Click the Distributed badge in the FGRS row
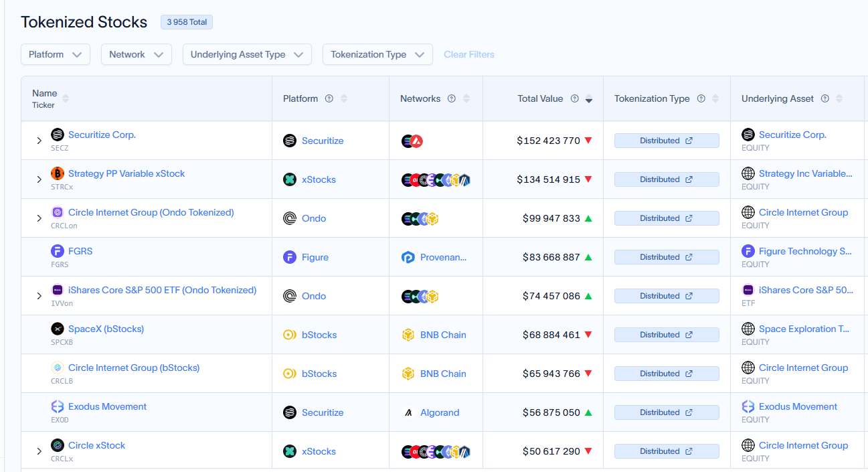This screenshot has height=472, width=868. tap(667, 257)
